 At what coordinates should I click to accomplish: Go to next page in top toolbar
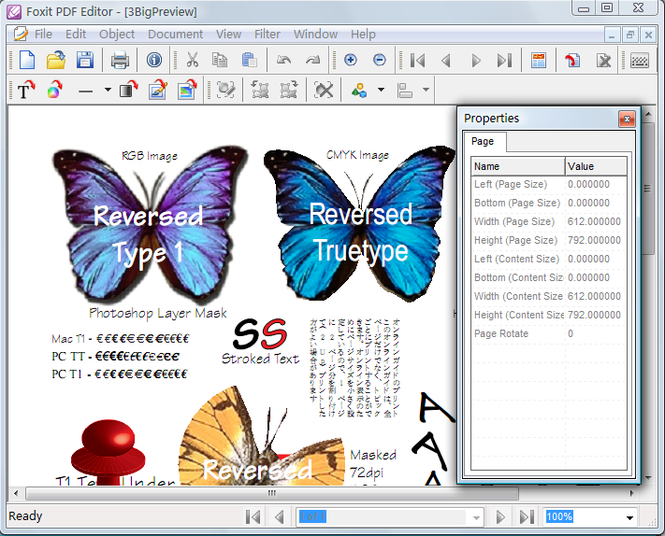point(476,60)
